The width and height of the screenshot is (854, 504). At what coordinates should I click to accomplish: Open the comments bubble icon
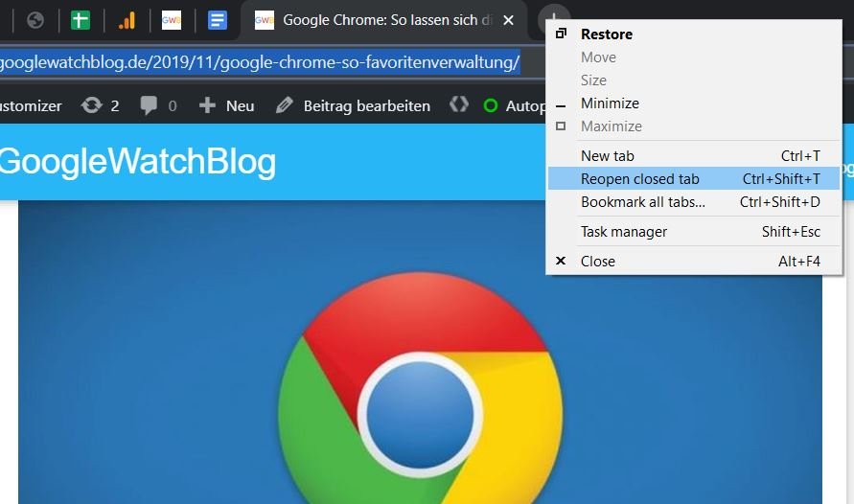pyautogui.click(x=149, y=105)
